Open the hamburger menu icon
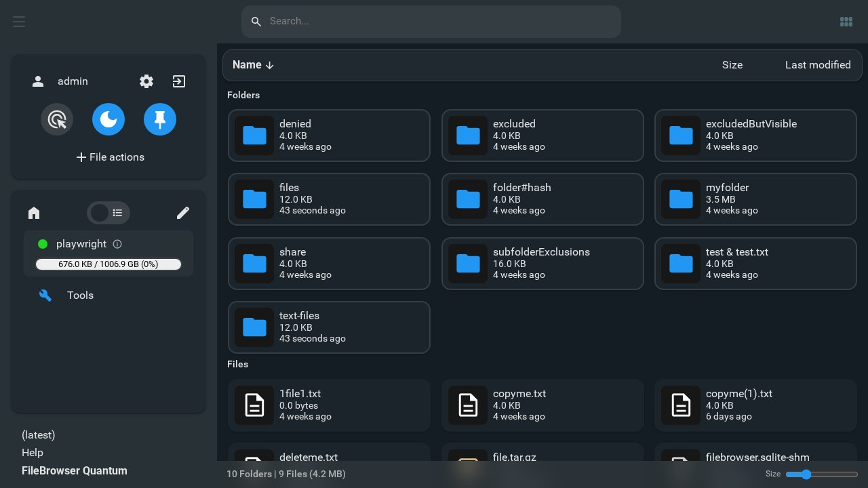 pos(19,22)
